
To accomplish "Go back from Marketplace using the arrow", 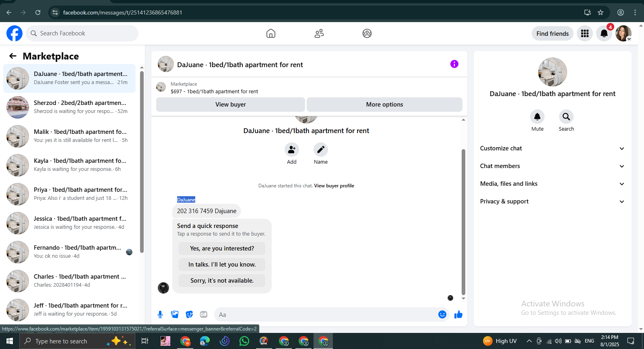I will pyautogui.click(x=13, y=56).
